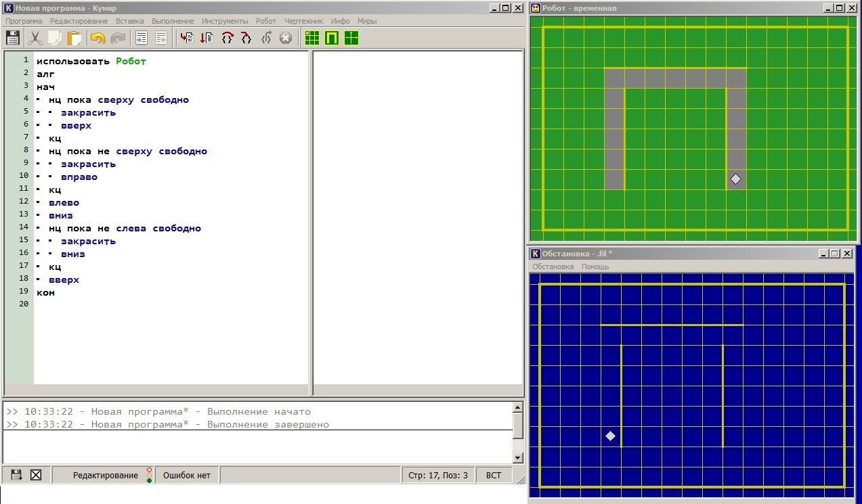Viewport: 862px width, 504px height.
Task: Expand the Помощь menu in Обстановка window
Action: 595,267
